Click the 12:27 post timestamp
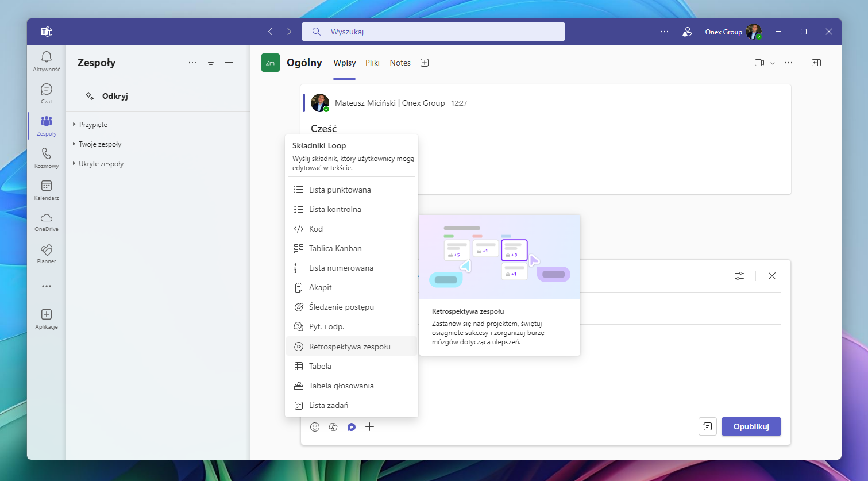This screenshot has width=868, height=481. [459, 103]
